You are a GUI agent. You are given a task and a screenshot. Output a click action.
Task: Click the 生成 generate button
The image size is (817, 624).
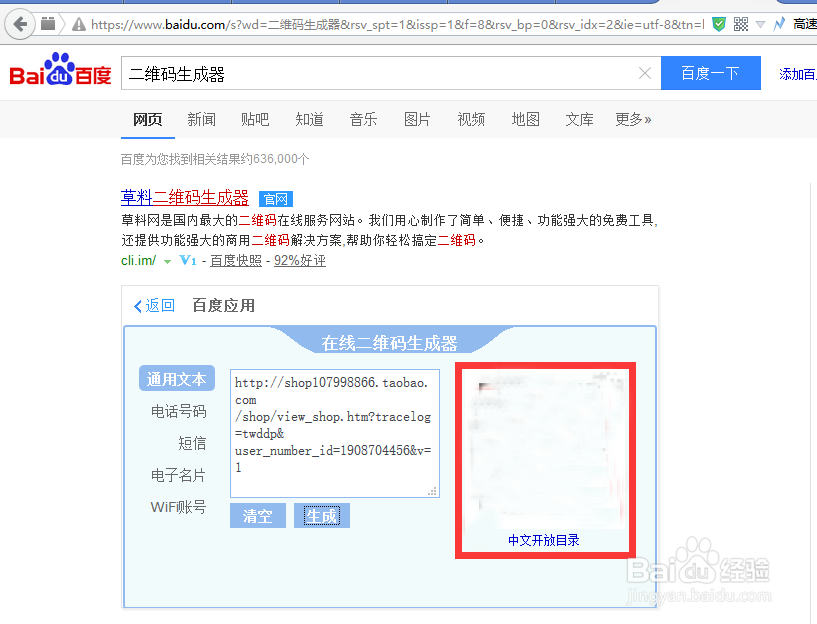(x=322, y=516)
